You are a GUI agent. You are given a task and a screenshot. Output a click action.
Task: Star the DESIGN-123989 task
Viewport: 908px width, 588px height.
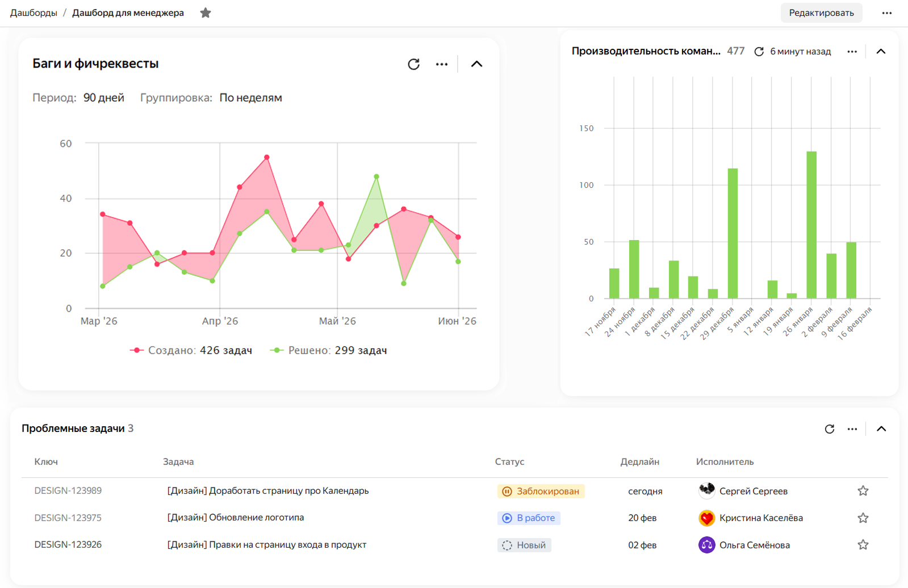pyautogui.click(x=863, y=491)
